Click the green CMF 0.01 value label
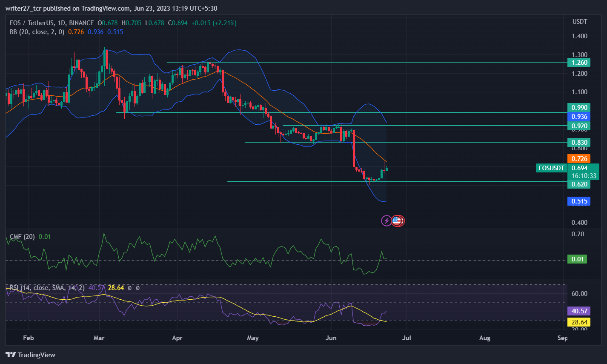This screenshot has width=607, height=364. [x=577, y=259]
